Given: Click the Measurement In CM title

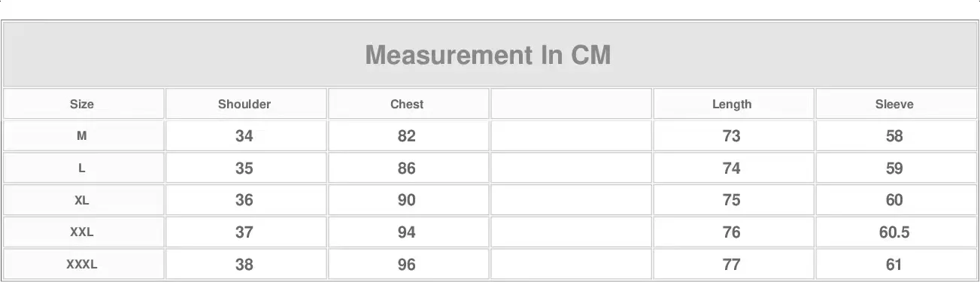Looking at the screenshot, I should point(488,55).
